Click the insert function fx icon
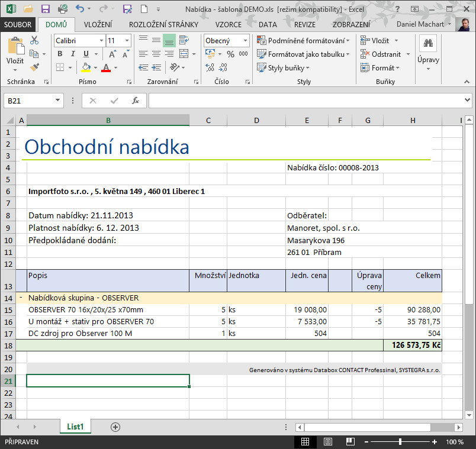 (x=136, y=101)
